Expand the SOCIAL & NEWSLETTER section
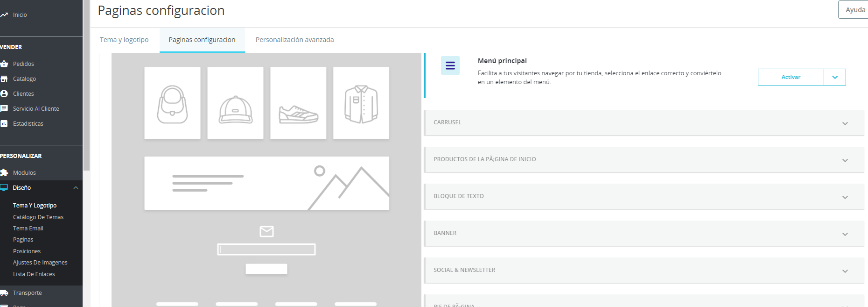This screenshot has height=307, width=868. coord(644,270)
